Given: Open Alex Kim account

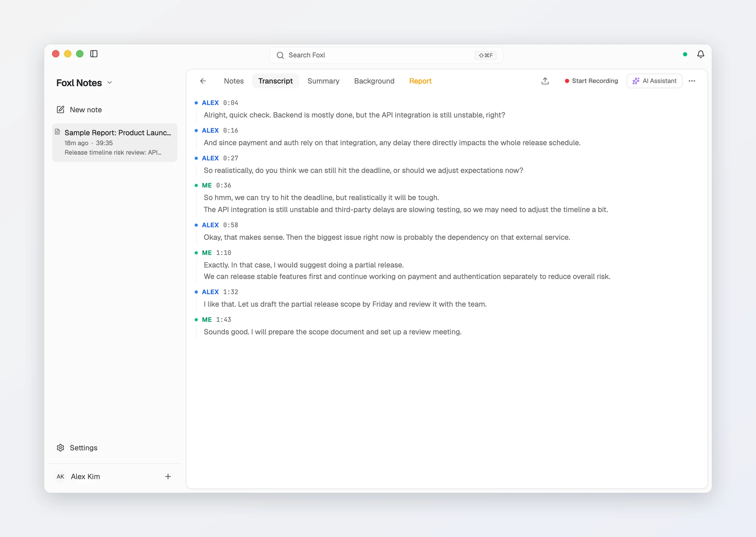Looking at the screenshot, I should 86,476.
